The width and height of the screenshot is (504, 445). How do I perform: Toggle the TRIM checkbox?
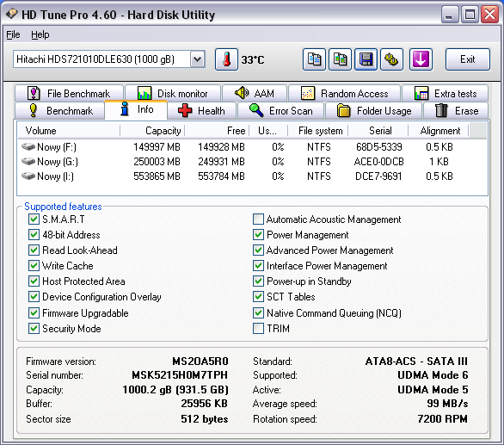click(258, 328)
